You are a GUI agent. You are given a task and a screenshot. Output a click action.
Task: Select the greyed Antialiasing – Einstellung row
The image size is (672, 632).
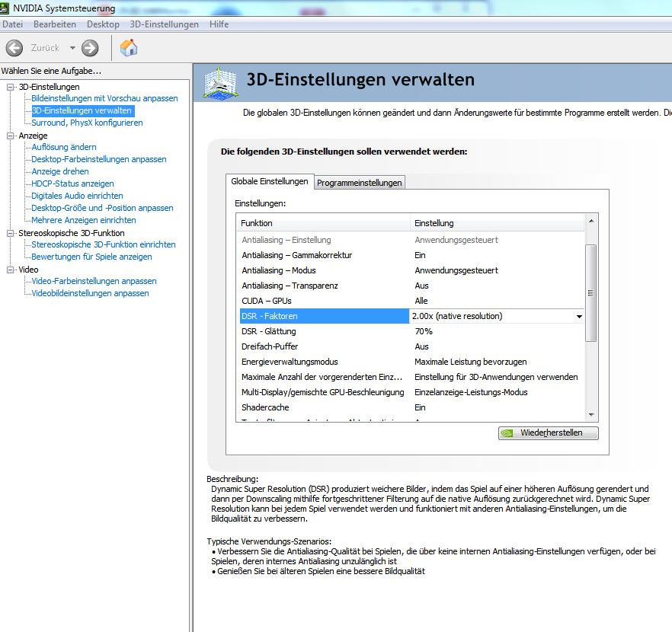tap(411, 240)
